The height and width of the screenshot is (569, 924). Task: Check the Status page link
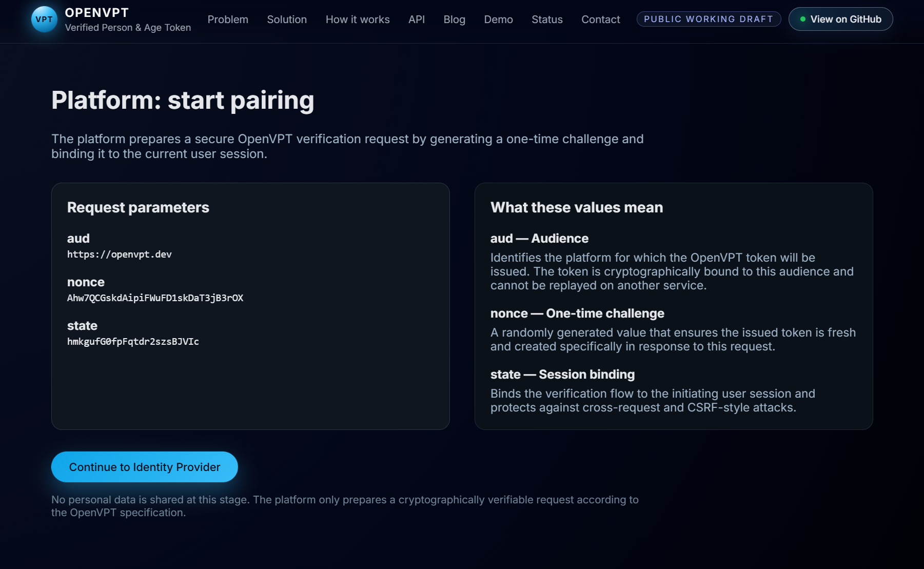547,19
